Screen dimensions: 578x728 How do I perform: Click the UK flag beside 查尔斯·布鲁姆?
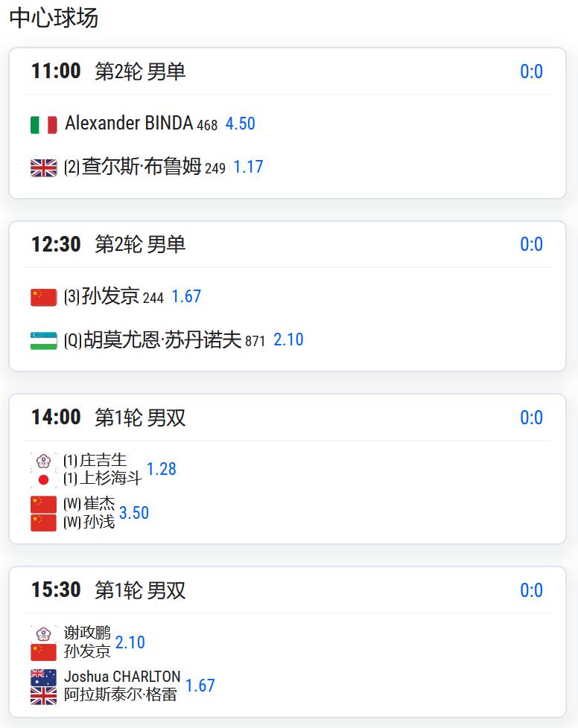point(43,167)
